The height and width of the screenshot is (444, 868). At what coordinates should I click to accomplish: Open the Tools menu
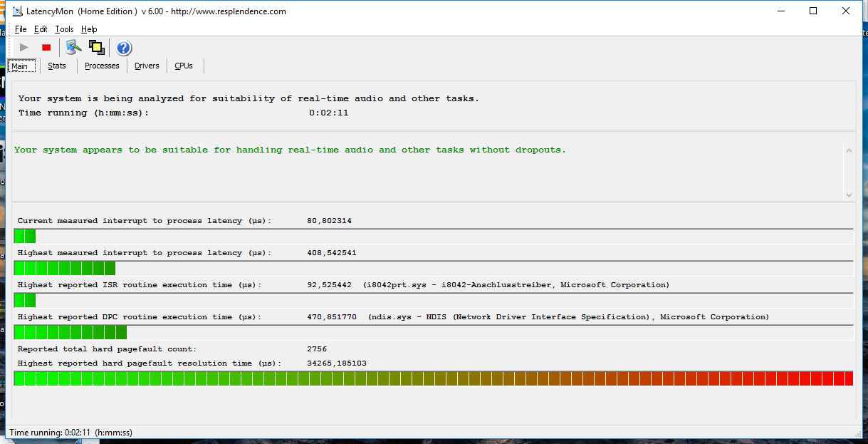[64, 29]
